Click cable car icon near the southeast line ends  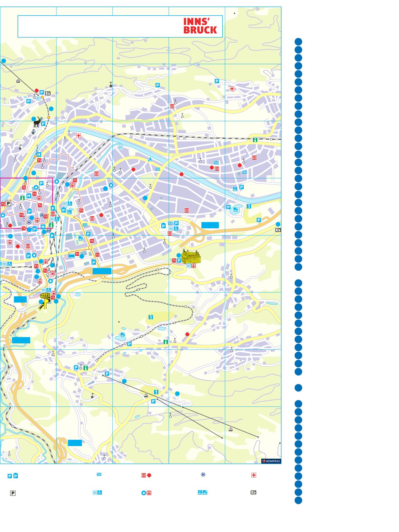230,429
